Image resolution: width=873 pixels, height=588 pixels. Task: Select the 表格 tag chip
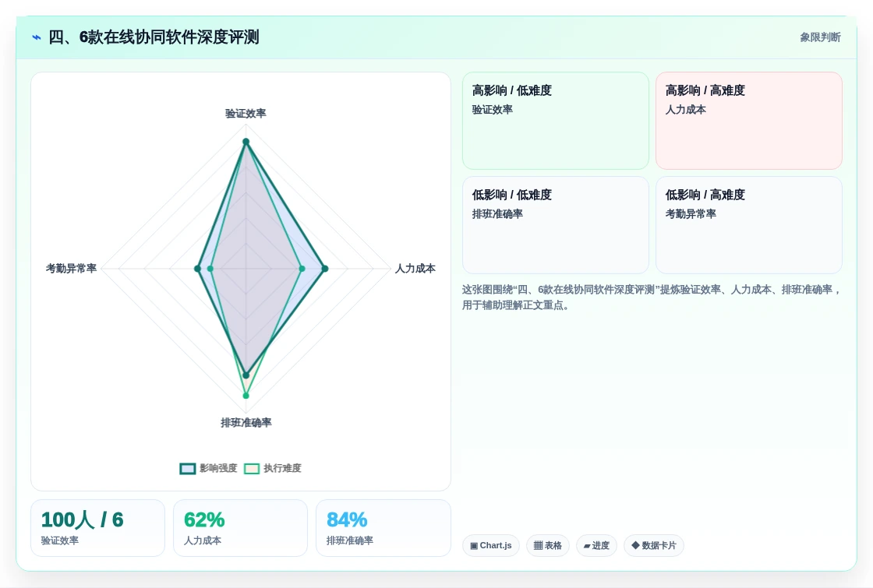tap(548, 546)
